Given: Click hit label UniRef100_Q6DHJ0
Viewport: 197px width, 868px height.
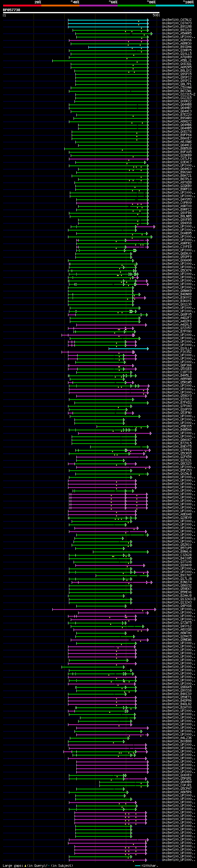Looking at the screenshot, I should tap(177, 254).
